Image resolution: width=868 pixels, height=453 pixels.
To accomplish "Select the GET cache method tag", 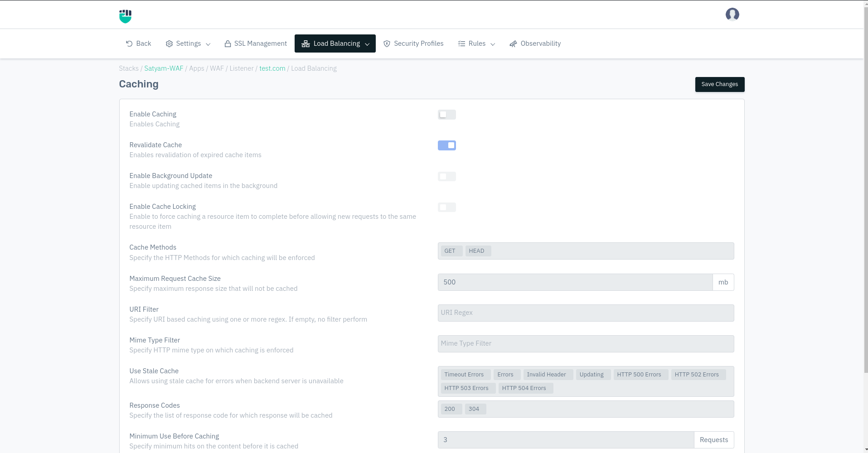I will (451, 251).
